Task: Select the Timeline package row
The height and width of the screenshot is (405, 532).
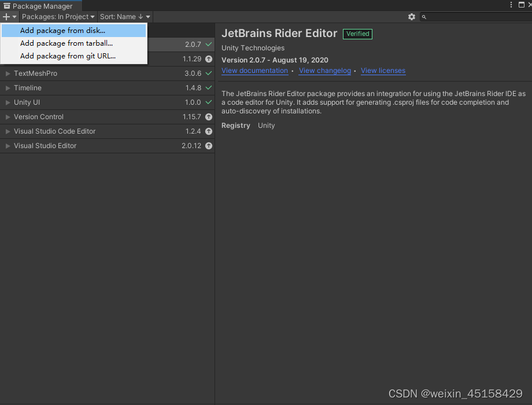Action: coord(107,88)
